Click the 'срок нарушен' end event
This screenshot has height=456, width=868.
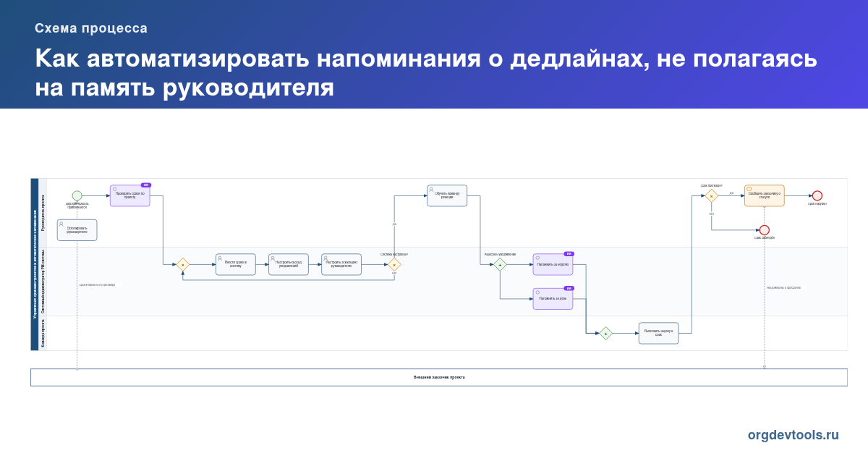point(817,195)
